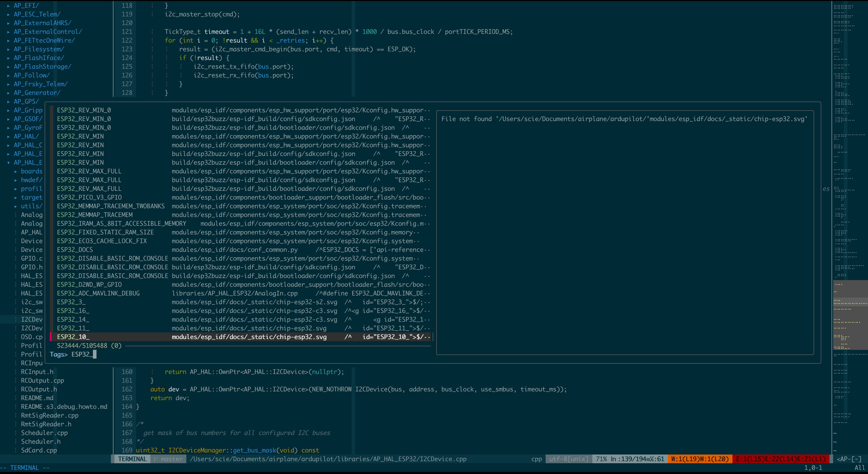Select the ESP32_FIXED_STATIC_RAM_SIZE tag result
The image size is (868, 474).
240,232
